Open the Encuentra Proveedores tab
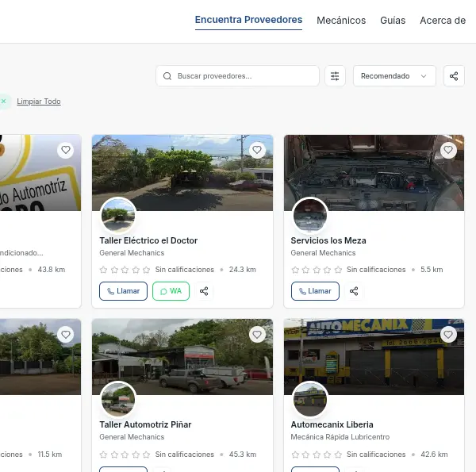The image size is (476, 472). [x=248, y=20]
